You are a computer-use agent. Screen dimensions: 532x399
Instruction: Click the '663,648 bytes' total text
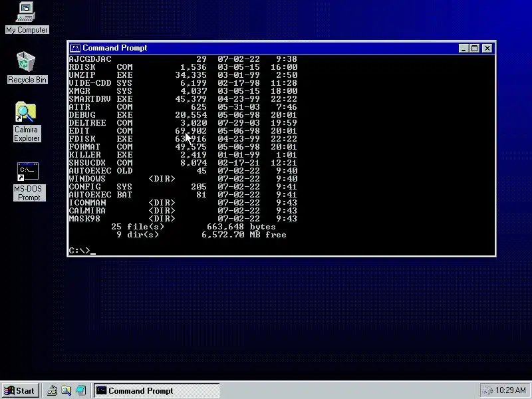[x=241, y=227]
